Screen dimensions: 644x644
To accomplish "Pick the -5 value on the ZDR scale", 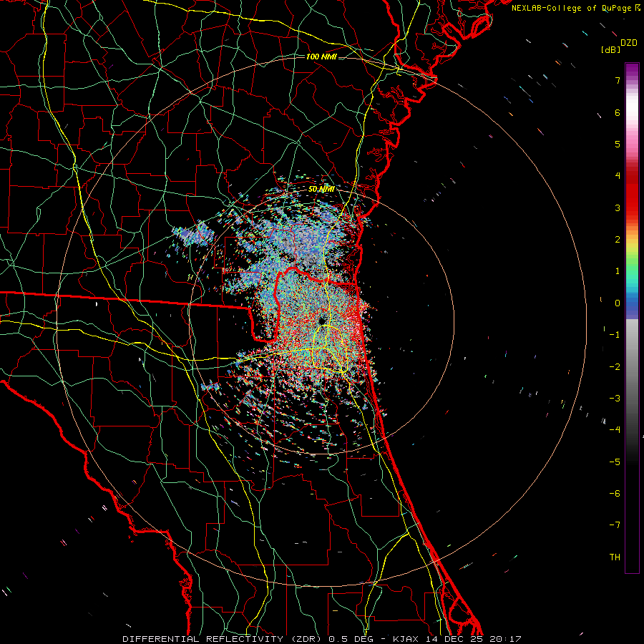I will click(615, 462).
